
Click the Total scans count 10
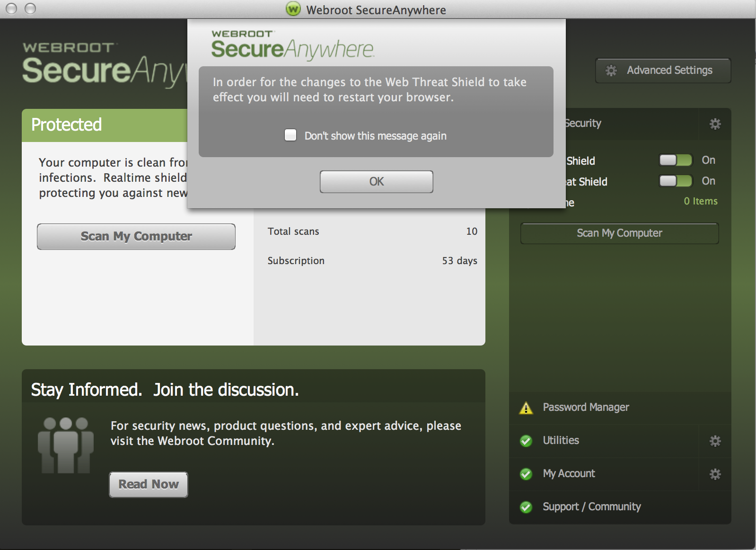472,231
